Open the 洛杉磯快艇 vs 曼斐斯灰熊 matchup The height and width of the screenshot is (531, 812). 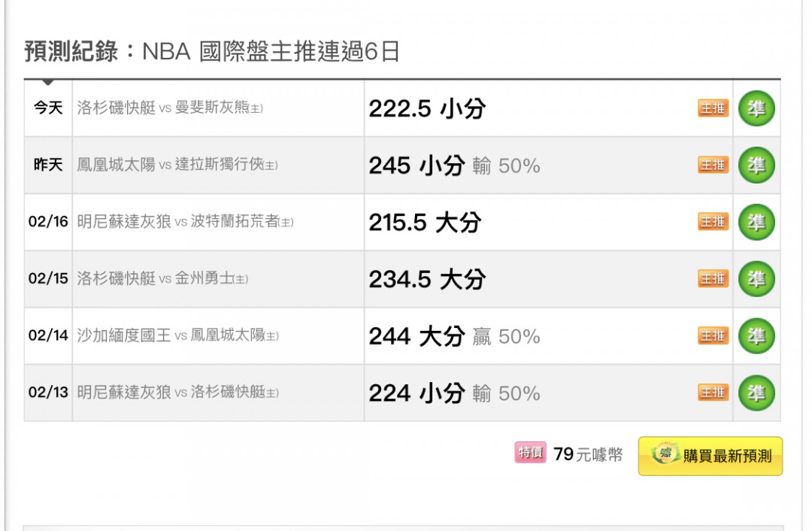tap(170, 108)
